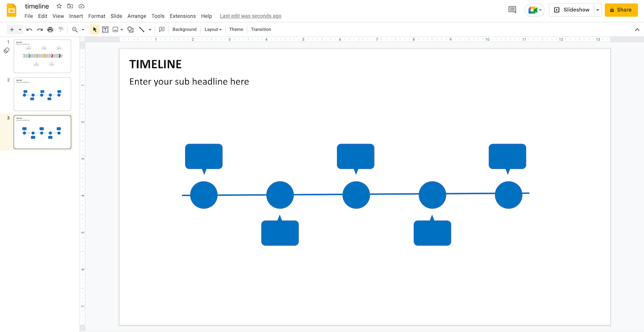
Task: Select the line tool
Action: coord(142,30)
